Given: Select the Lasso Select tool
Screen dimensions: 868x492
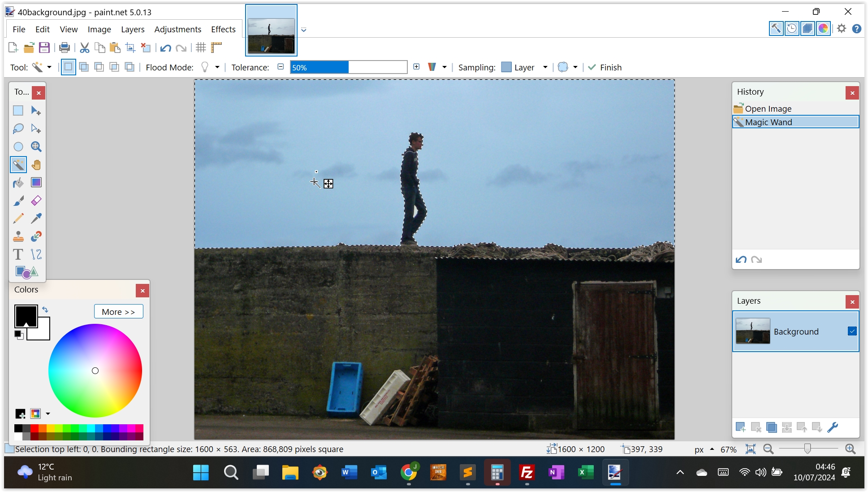Looking at the screenshot, I should tap(18, 129).
